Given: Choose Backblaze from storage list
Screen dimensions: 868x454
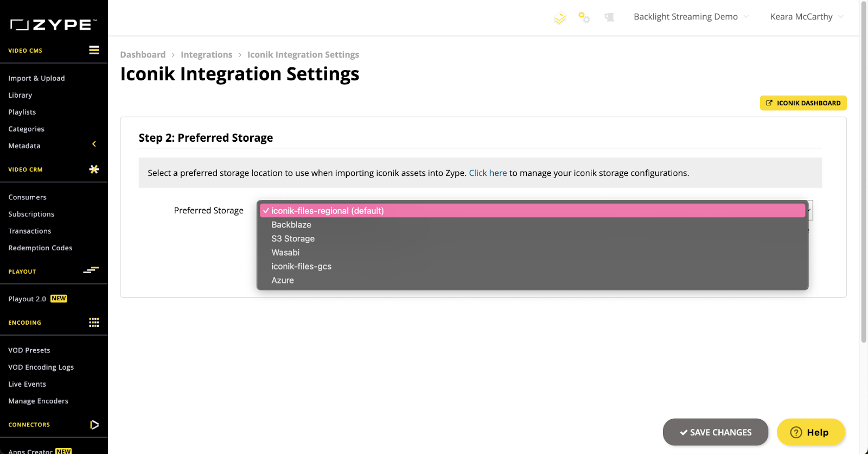Looking at the screenshot, I should tap(532, 225).
